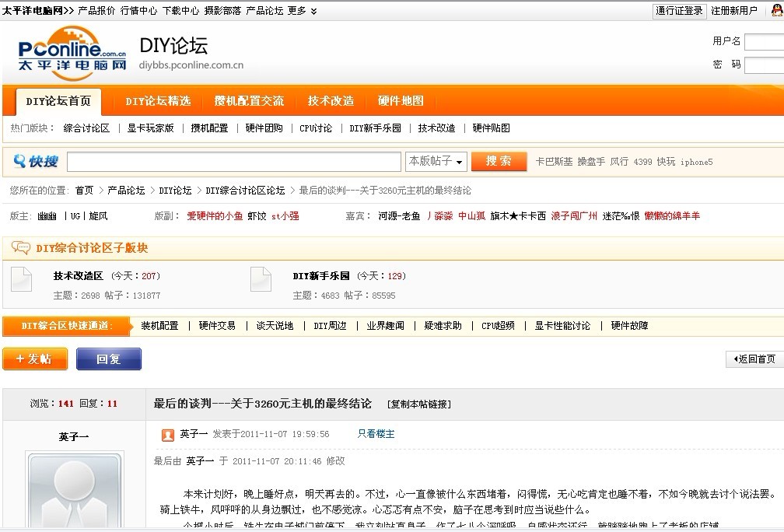784x532 pixels.
Task: Click into the 快搜 search text field
Action: pyautogui.click(x=233, y=162)
